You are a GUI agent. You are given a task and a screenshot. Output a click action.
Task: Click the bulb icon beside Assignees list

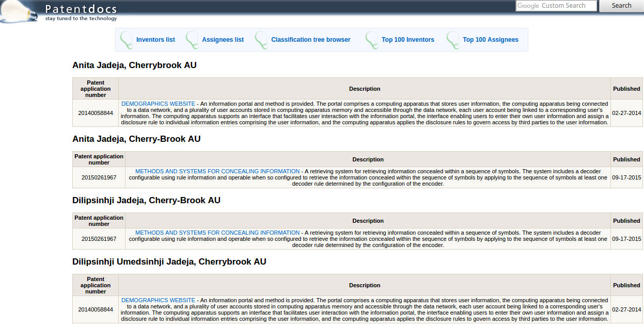(x=192, y=40)
